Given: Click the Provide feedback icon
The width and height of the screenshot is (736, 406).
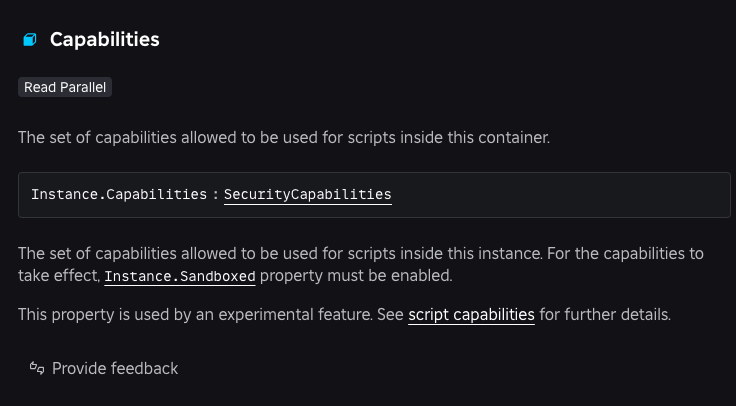Looking at the screenshot, I should point(37,368).
